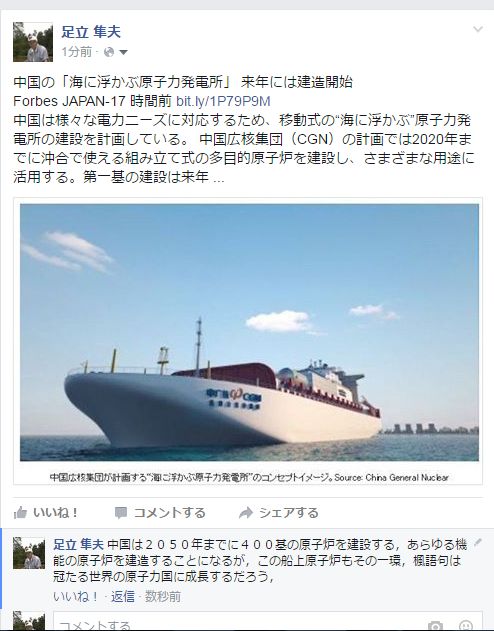The height and width of the screenshot is (631, 494).
Task: Click the thumbs-up いいね！ icon
Action: coord(20,513)
